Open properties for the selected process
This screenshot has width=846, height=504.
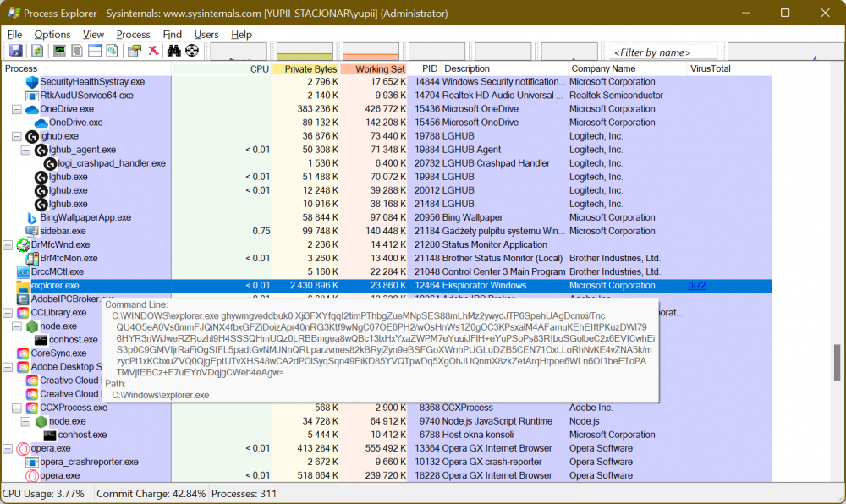pos(135,49)
